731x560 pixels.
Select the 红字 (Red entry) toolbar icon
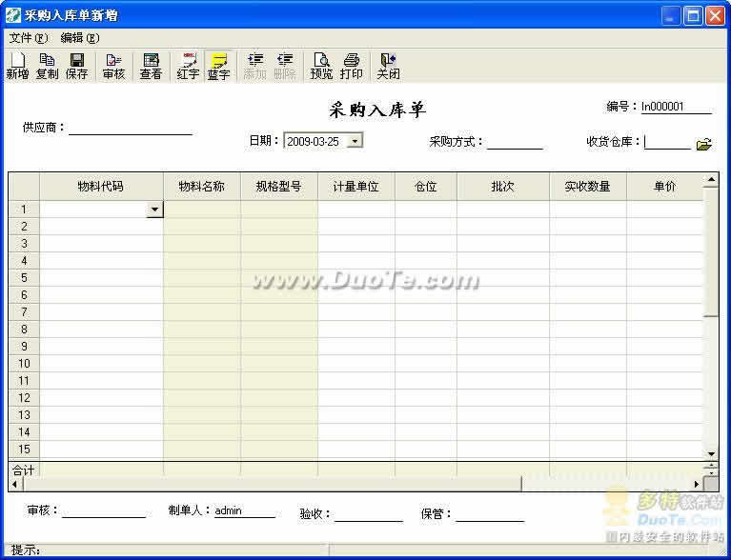pyautogui.click(x=188, y=66)
